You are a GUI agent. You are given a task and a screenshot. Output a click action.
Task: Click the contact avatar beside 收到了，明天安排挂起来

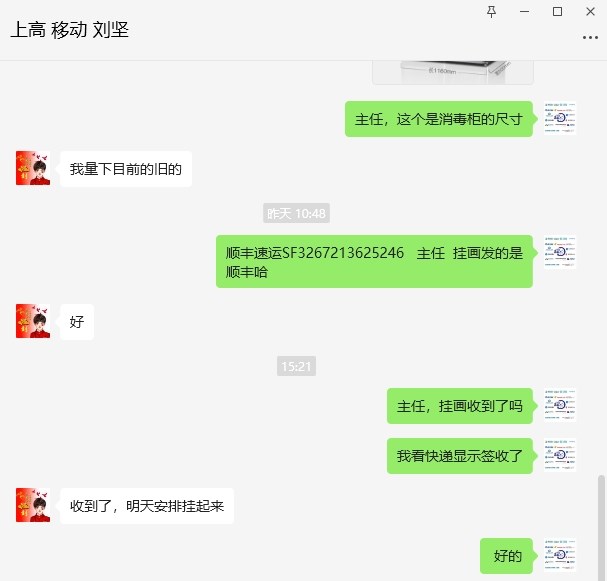click(x=33, y=505)
